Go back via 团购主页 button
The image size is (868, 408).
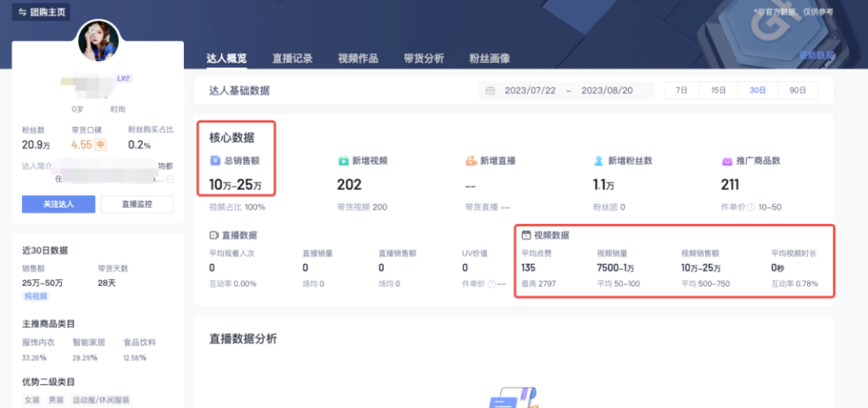pyautogui.click(x=41, y=12)
